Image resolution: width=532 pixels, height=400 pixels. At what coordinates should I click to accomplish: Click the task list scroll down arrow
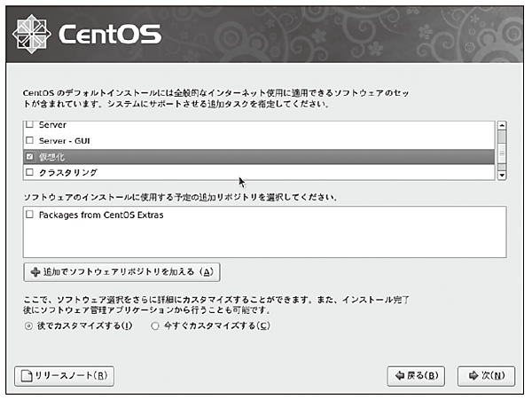(502, 175)
